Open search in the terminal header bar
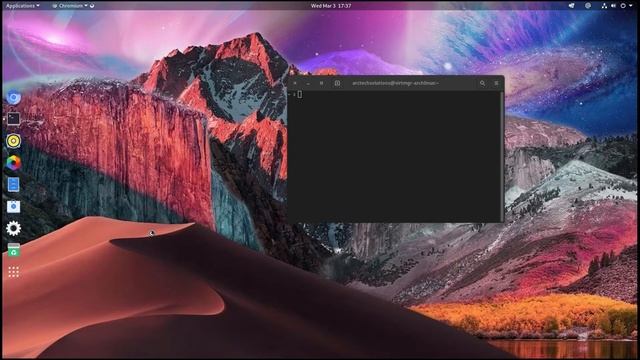 tap(482, 83)
